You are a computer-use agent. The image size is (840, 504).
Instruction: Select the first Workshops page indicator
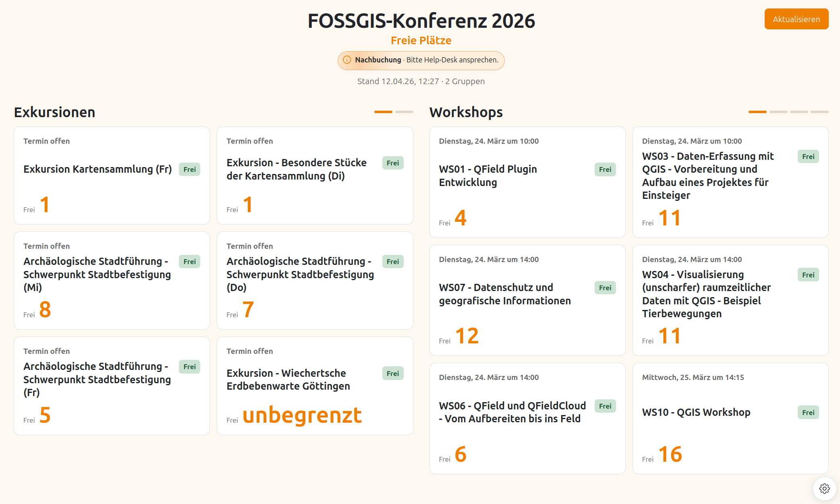(x=757, y=112)
